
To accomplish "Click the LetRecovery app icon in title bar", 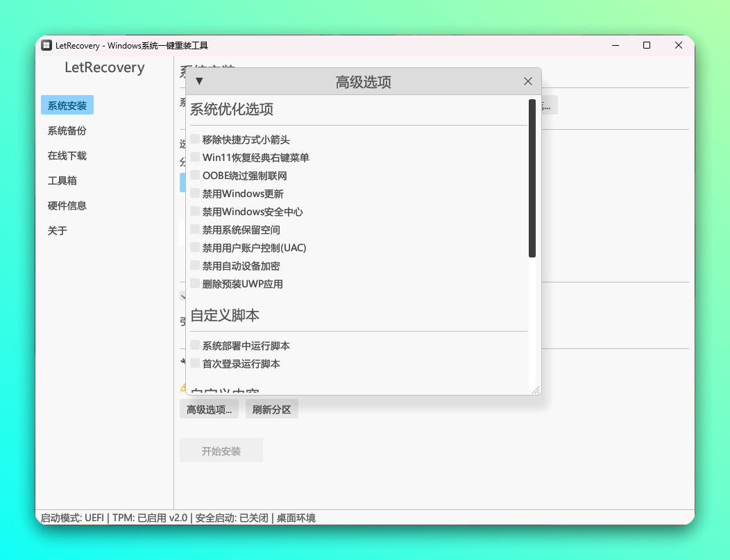I will (x=46, y=45).
